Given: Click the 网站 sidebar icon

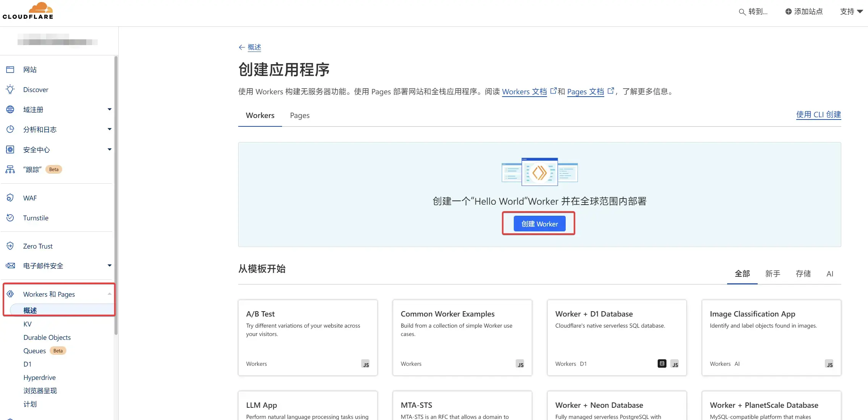Looking at the screenshot, I should click(x=10, y=69).
